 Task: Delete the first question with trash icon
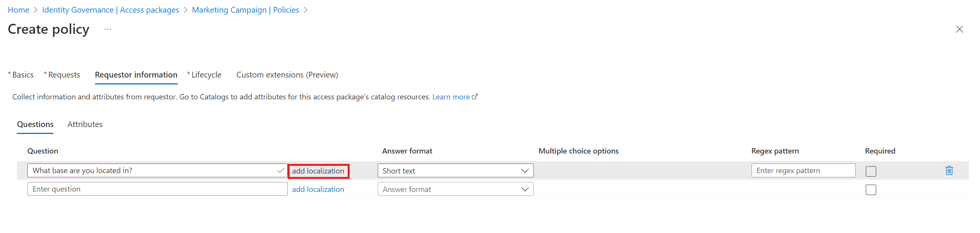[x=949, y=170]
